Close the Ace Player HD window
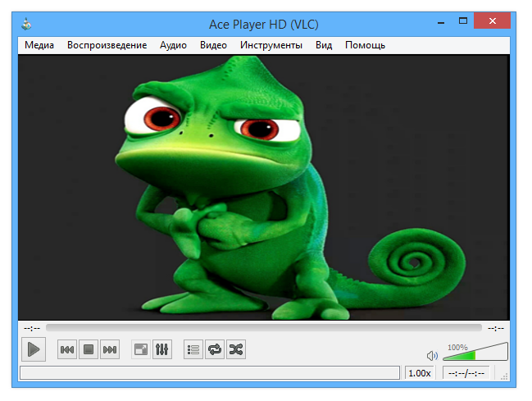The width and height of the screenshot is (532, 401). point(493,21)
